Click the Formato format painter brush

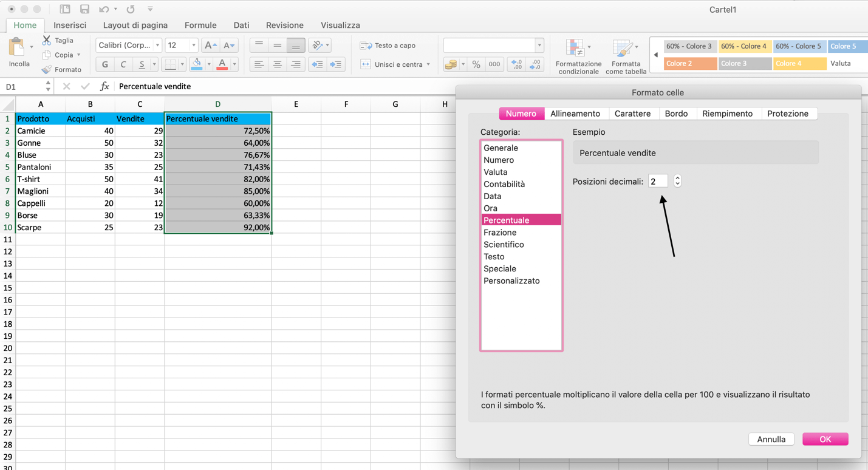click(47, 69)
